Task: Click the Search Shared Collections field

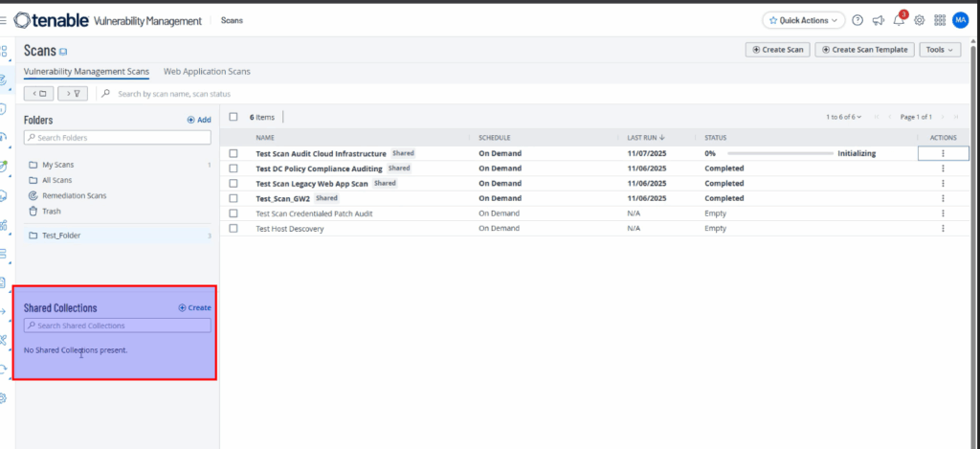Action: pos(118,326)
